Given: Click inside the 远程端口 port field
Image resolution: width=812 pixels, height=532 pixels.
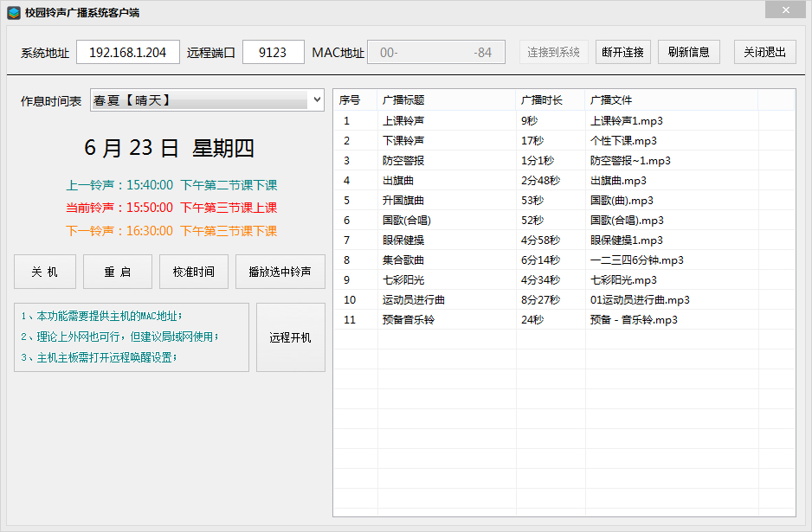Looking at the screenshot, I should coord(274,52).
